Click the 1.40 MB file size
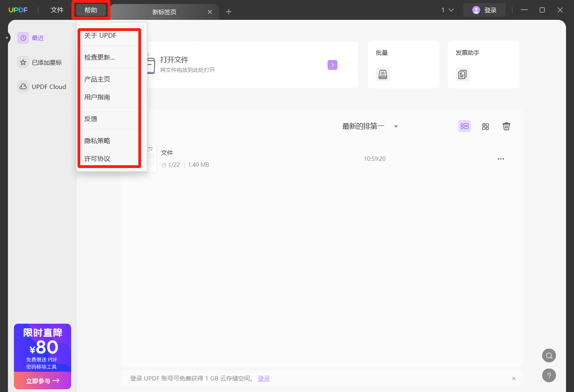This screenshot has height=392, width=574. pyautogui.click(x=198, y=165)
